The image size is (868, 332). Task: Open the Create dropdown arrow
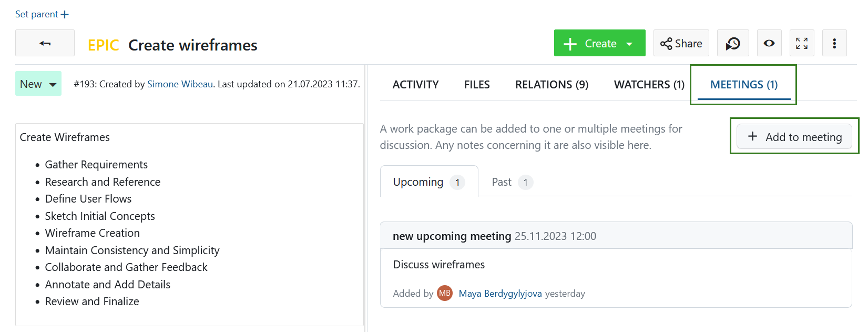(x=629, y=44)
